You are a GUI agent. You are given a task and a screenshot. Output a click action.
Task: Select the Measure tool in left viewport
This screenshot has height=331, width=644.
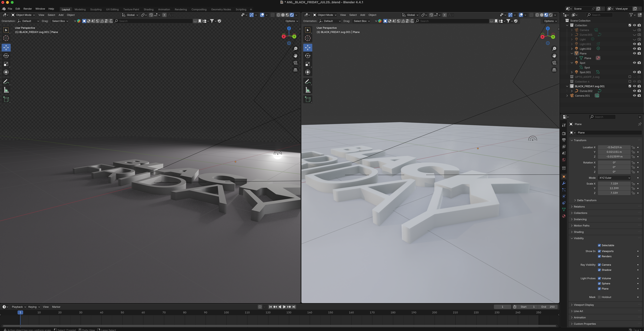[6, 90]
